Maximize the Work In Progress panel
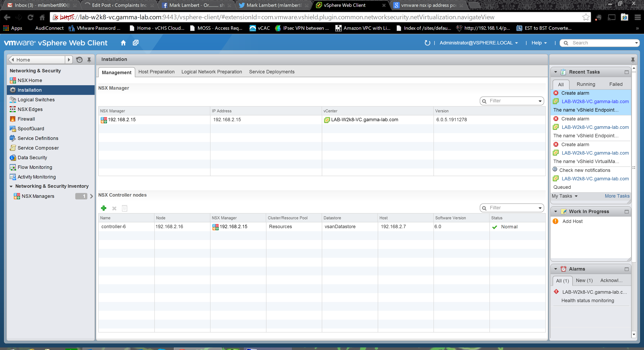644x350 pixels. 626,212
